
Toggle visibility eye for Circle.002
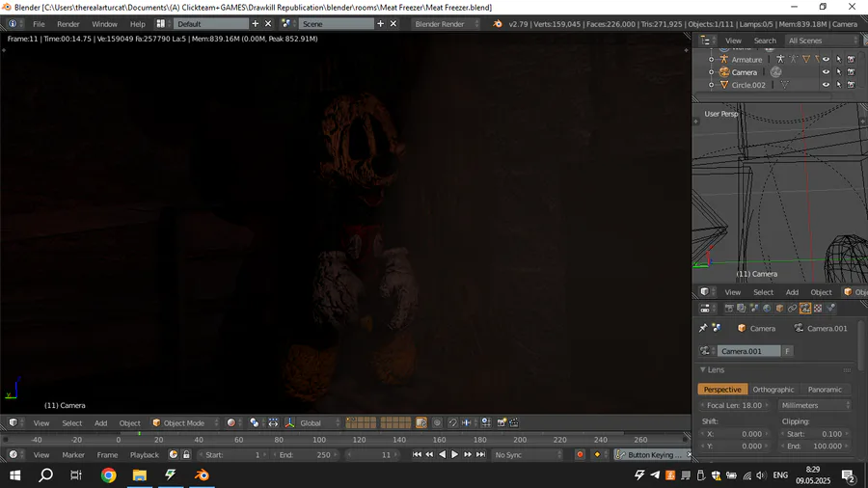pos(826,85)
